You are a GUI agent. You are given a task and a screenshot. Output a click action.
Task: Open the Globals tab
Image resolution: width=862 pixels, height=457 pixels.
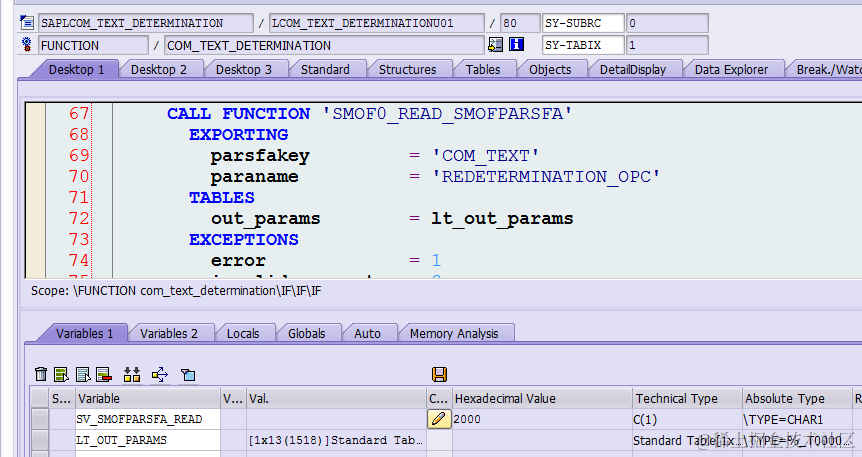point(307,333)
